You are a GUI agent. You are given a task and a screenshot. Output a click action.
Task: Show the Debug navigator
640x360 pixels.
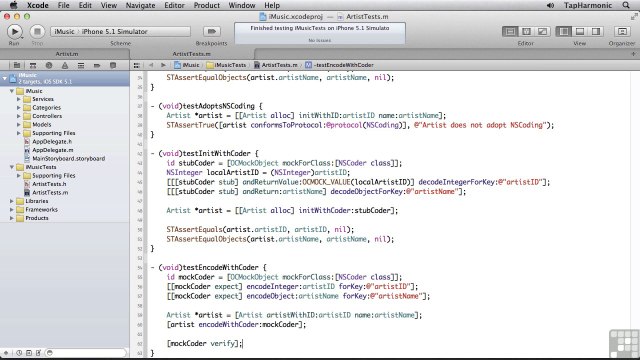[x=81, y=65]
